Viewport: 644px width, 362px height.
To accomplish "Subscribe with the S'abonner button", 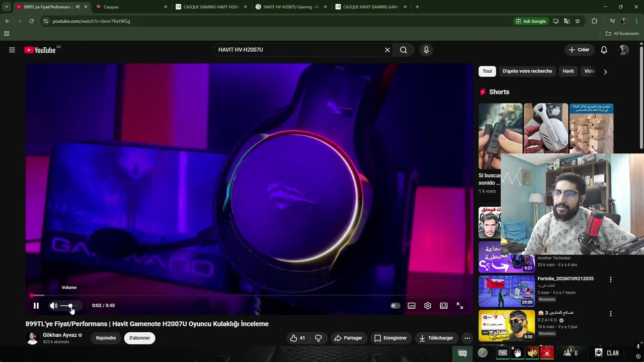I will tap(139, 338).
